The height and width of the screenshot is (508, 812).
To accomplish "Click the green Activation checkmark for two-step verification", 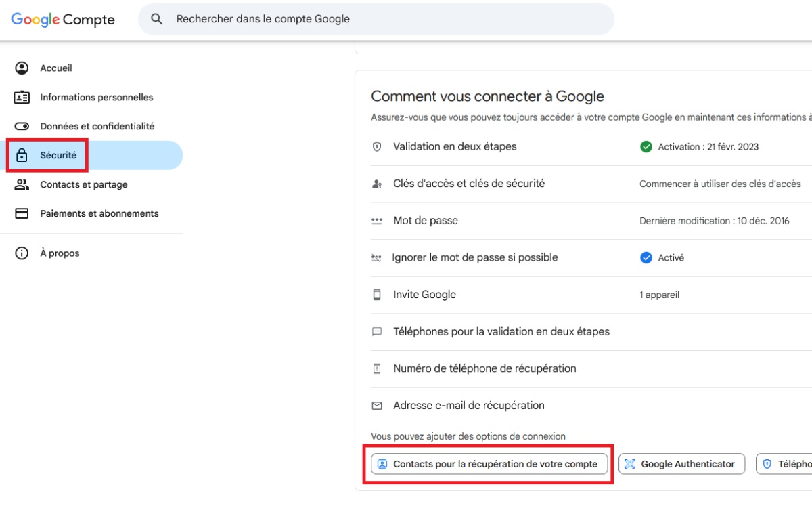I will click(x=646, y=146).
